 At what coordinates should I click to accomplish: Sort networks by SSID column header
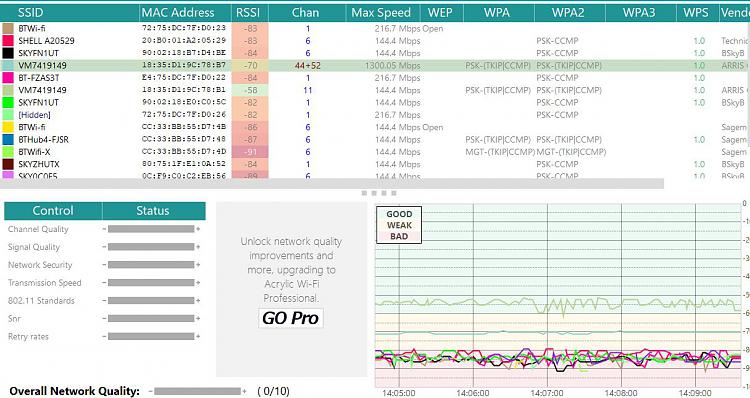pos(70,13)
